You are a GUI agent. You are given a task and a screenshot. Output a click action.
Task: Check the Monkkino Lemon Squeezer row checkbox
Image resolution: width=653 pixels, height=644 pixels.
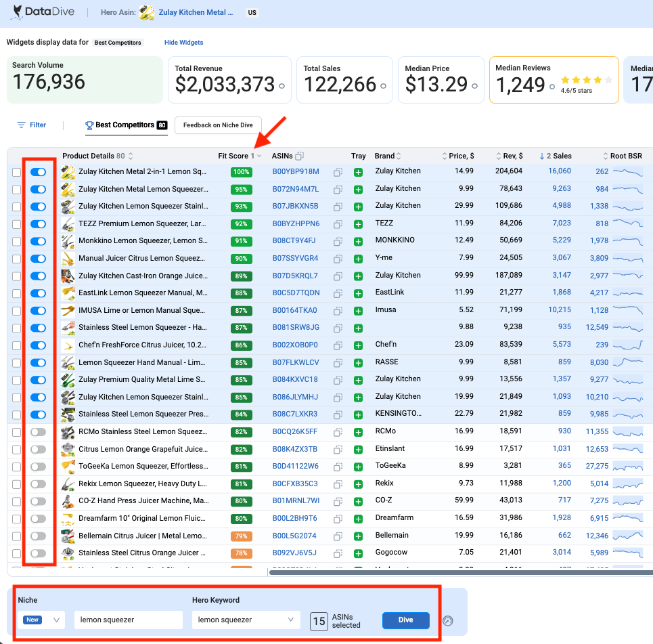[16, 241]
